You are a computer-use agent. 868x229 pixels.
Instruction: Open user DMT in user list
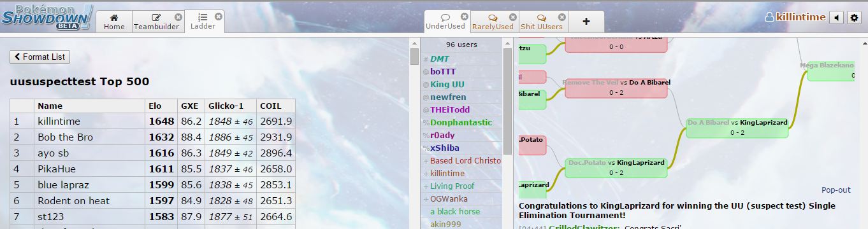461,59
